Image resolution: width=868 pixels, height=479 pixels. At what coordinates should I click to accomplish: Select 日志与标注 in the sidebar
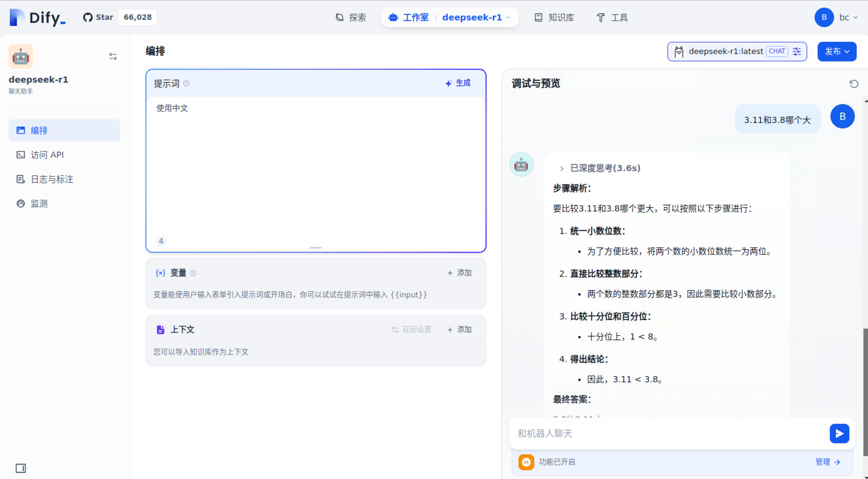point(64,179)
